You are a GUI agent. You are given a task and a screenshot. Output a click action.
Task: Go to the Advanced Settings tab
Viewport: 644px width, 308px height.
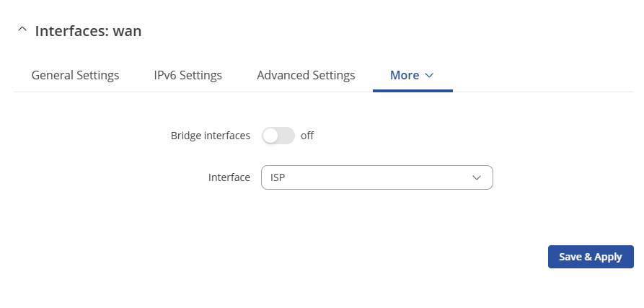[x=306, y=75]
